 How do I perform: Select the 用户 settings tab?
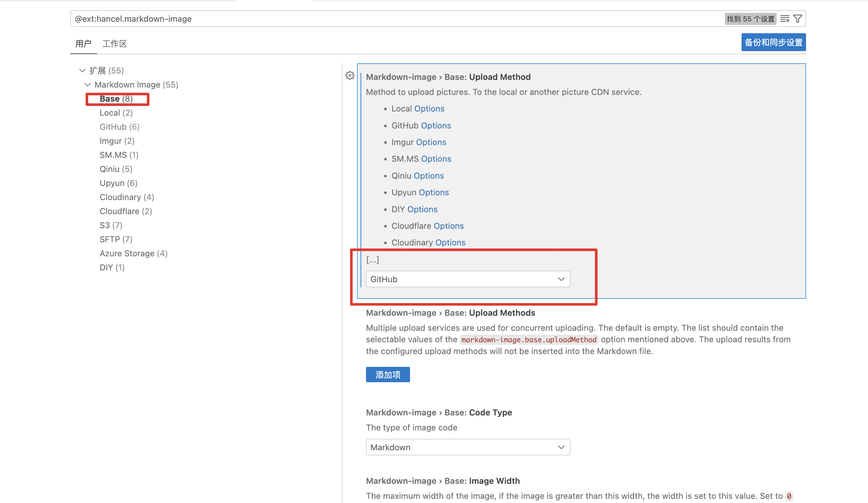[83, 44]
